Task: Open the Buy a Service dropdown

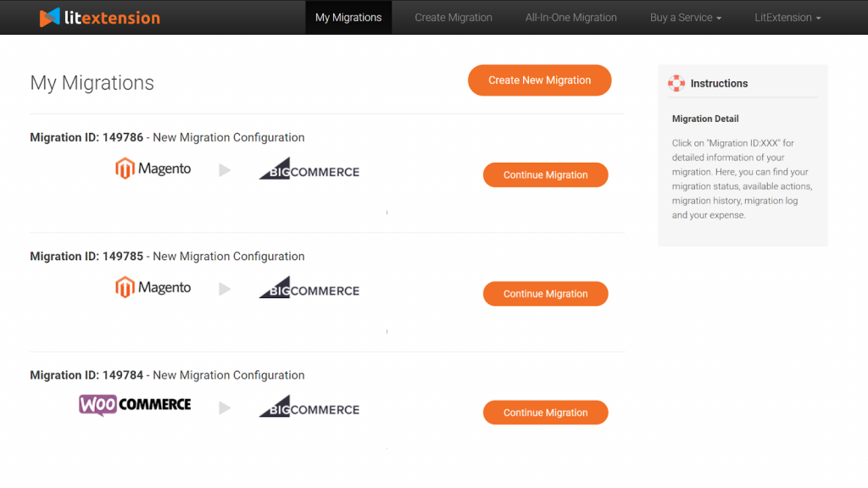Action: point(686,17)
